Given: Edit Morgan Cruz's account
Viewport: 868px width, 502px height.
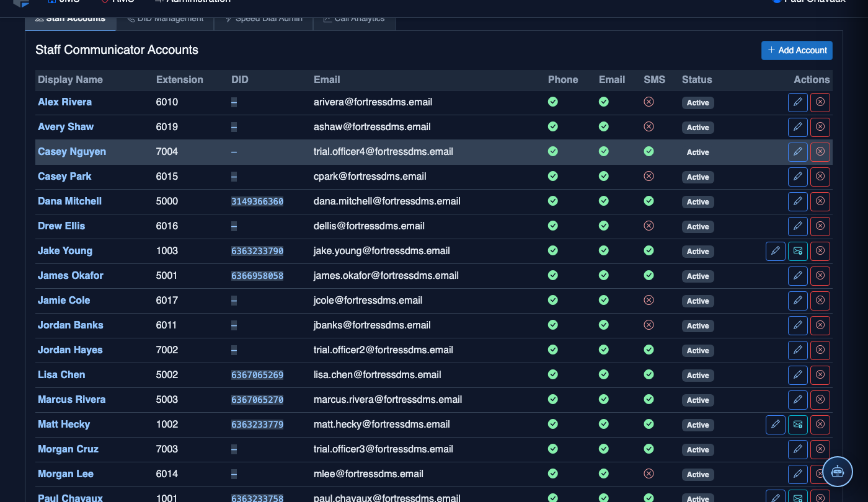Looking at the screenshot, I should (x=798, y=449).
